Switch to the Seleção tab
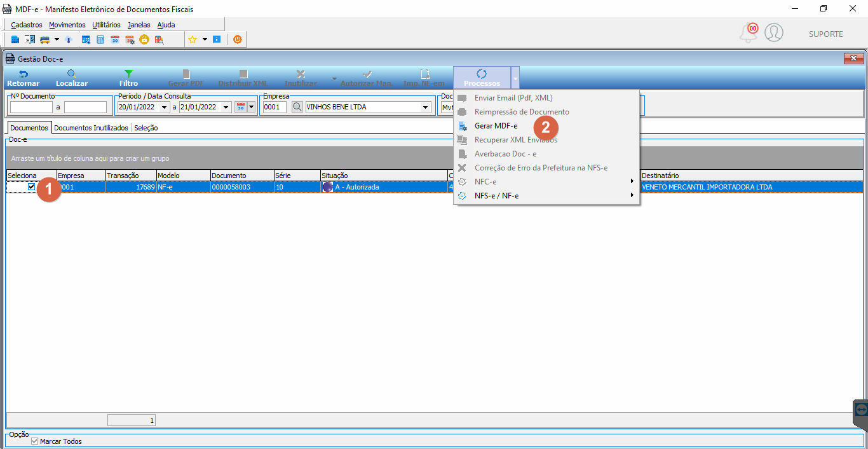This screenshot has height=449, width=868. pyautogui.click(x=146, y=128)
